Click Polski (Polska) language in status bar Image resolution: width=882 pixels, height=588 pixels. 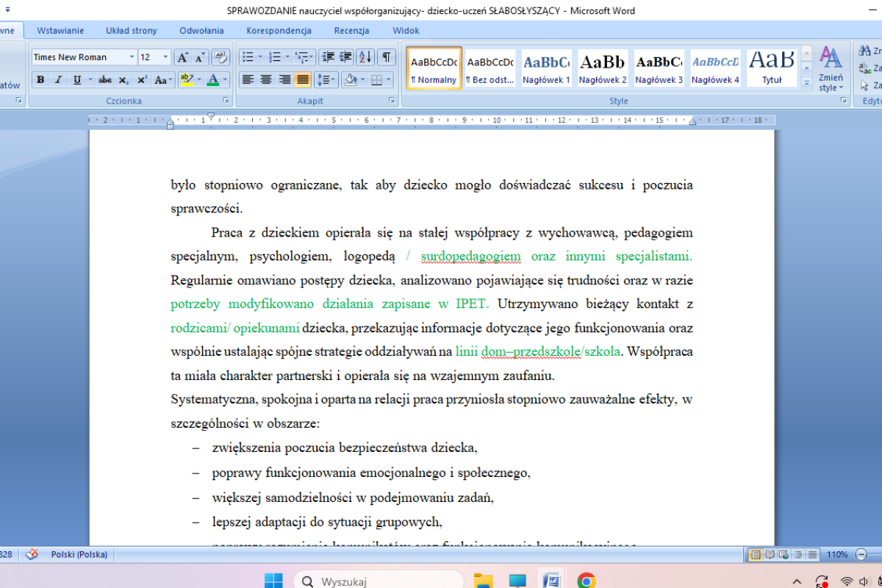tap(79, 554)
